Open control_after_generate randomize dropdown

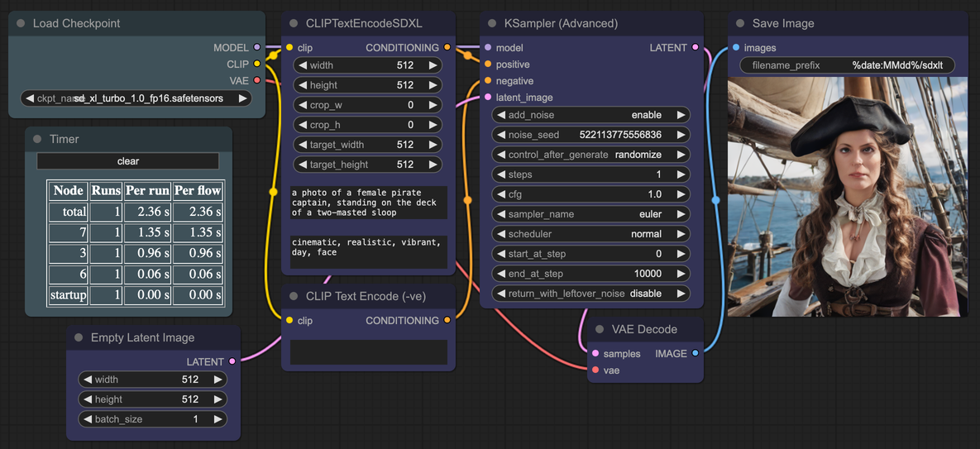click(591, 155)
